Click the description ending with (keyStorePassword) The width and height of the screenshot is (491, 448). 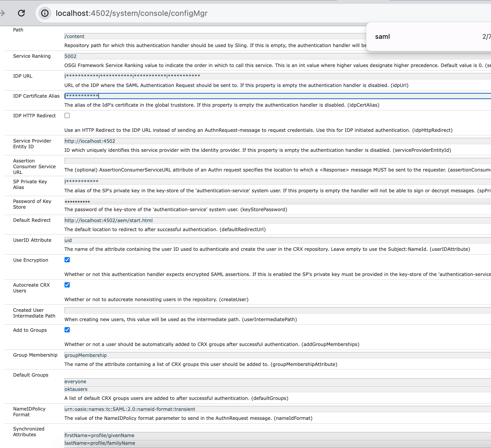click(x=176, y=210)
